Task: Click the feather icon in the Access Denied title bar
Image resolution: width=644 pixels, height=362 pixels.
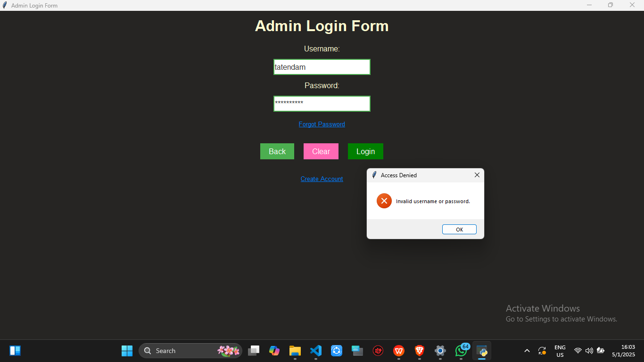Action: click(374, 175)
